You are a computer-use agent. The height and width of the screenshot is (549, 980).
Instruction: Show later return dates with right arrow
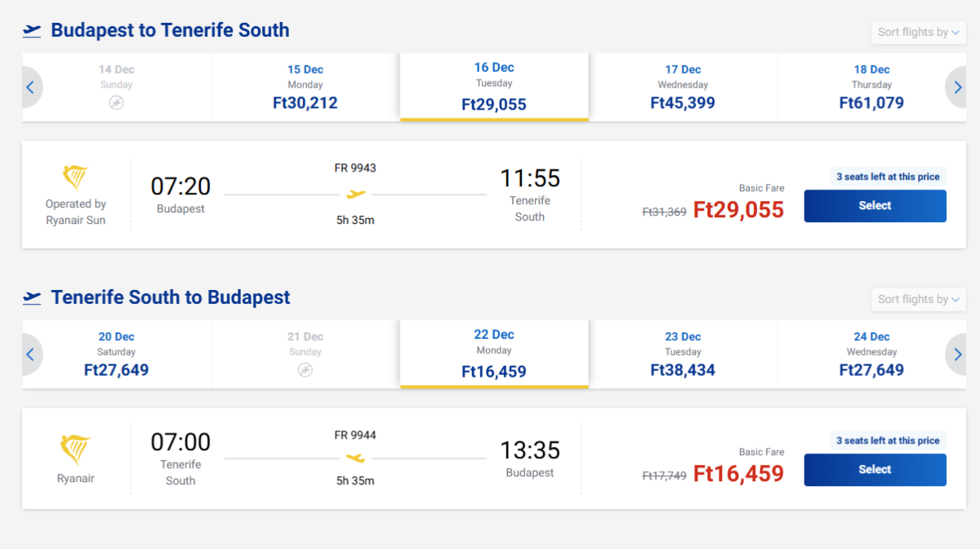pyautogui.click(x=956, y=355)
